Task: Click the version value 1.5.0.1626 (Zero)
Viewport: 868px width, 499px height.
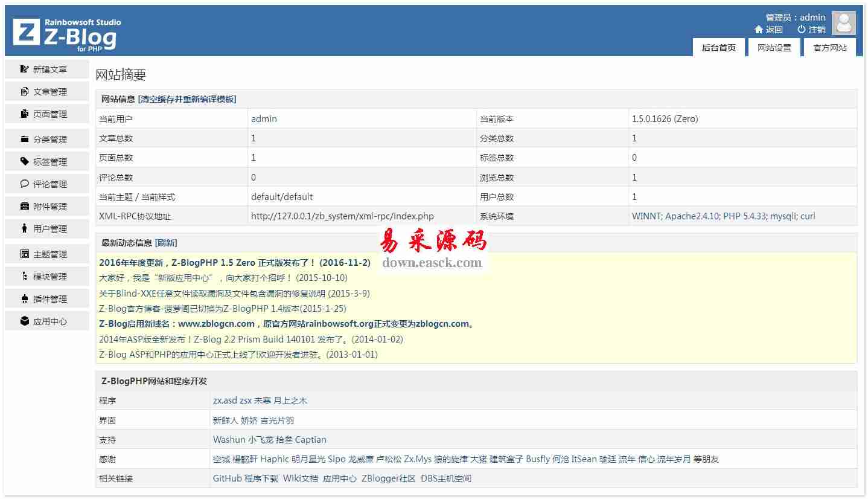Action: coord(665,119)
